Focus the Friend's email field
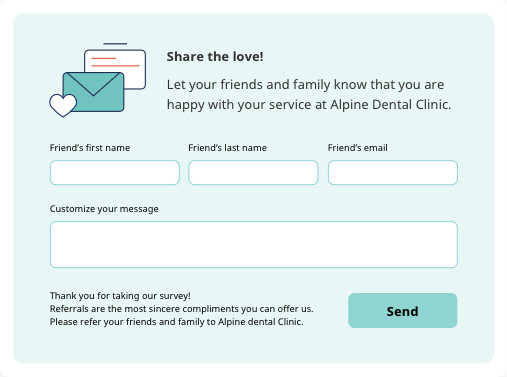 (393, 172)
